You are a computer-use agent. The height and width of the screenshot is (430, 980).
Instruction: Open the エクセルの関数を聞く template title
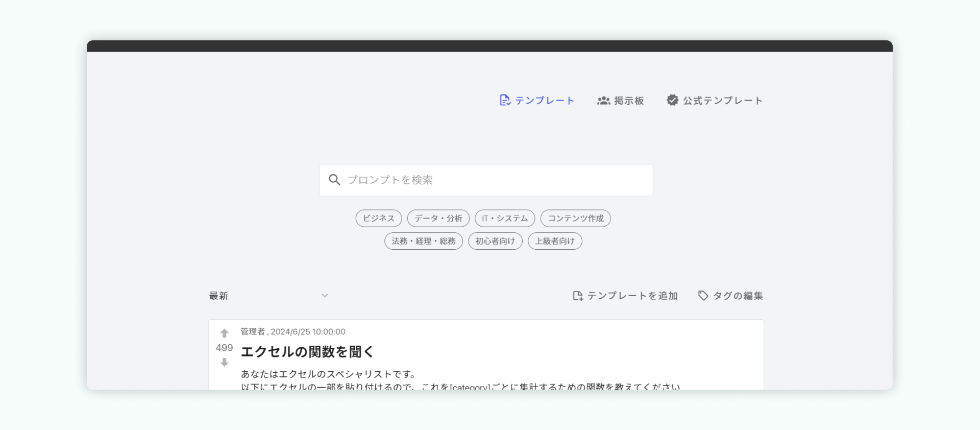click(307, 352)
